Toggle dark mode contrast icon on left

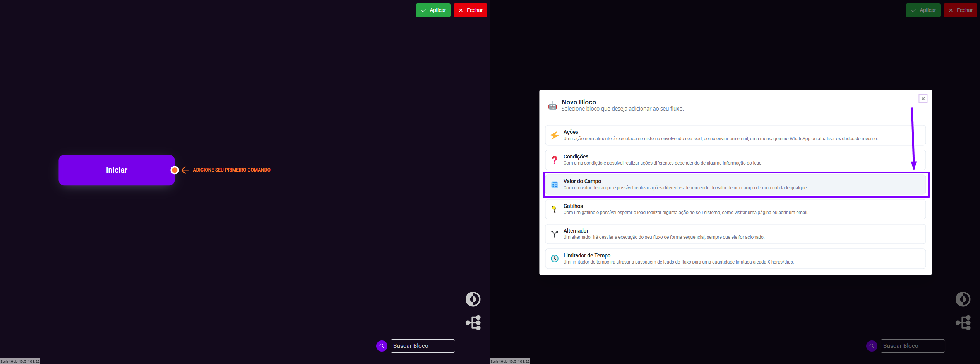[x=473, y=299]
